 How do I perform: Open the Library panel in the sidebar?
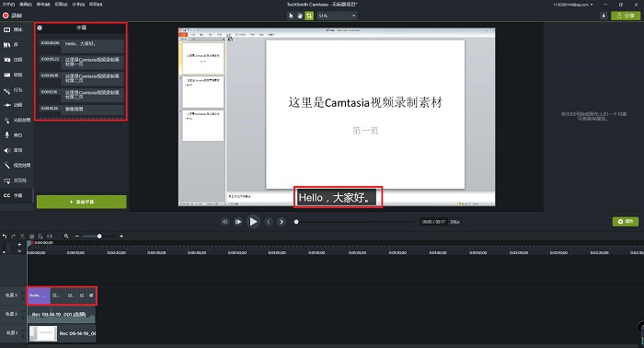click(12, 45)
